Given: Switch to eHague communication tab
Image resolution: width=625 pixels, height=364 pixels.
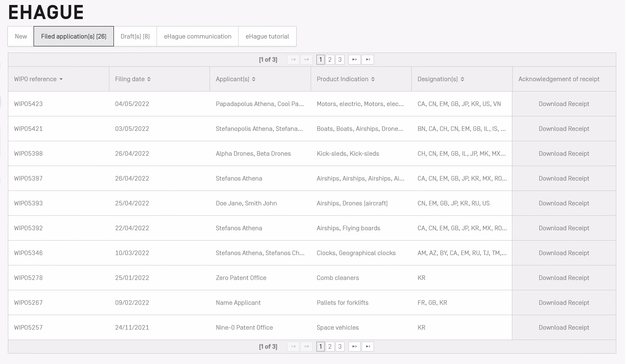Looking at the screenshot, I should pyautogui.click(x=198, y=36).
